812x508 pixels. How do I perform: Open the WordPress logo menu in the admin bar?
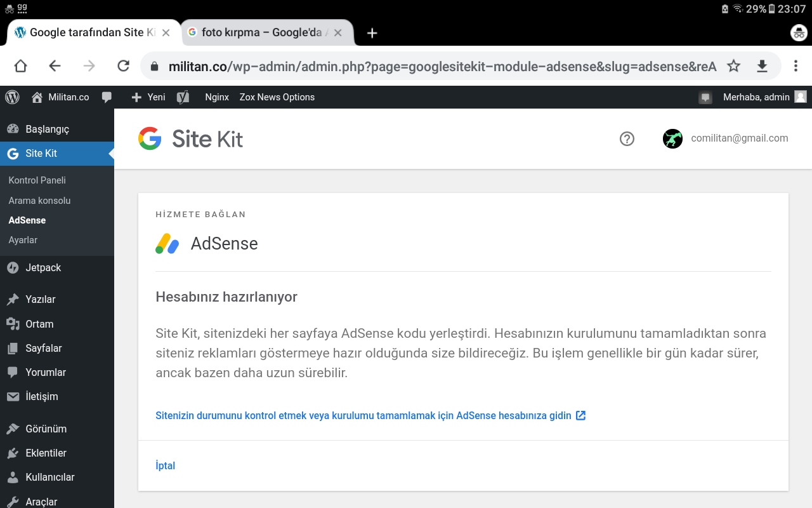click(x=12, y=97)
